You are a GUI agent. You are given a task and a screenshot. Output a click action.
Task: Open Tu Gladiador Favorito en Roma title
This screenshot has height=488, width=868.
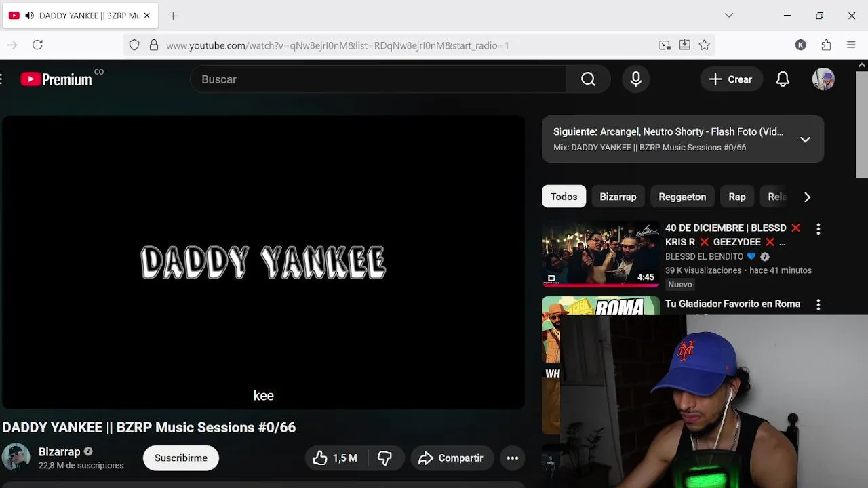click(x=732, y=304)
